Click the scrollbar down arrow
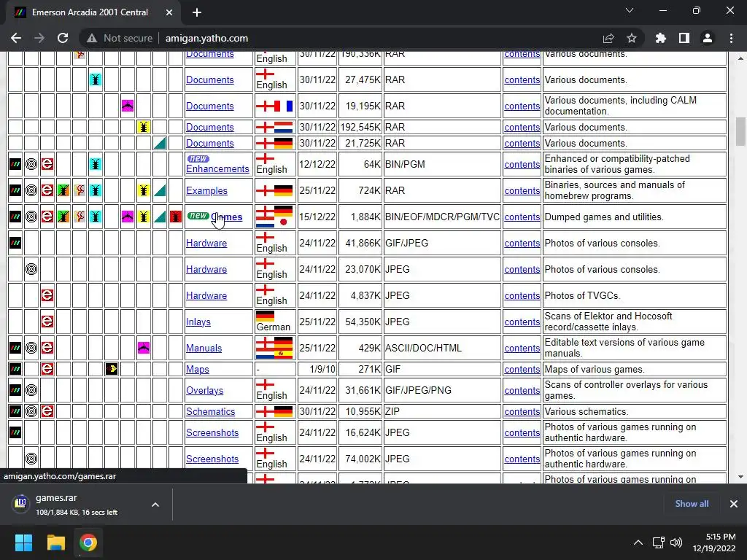 tap(740, 477)
